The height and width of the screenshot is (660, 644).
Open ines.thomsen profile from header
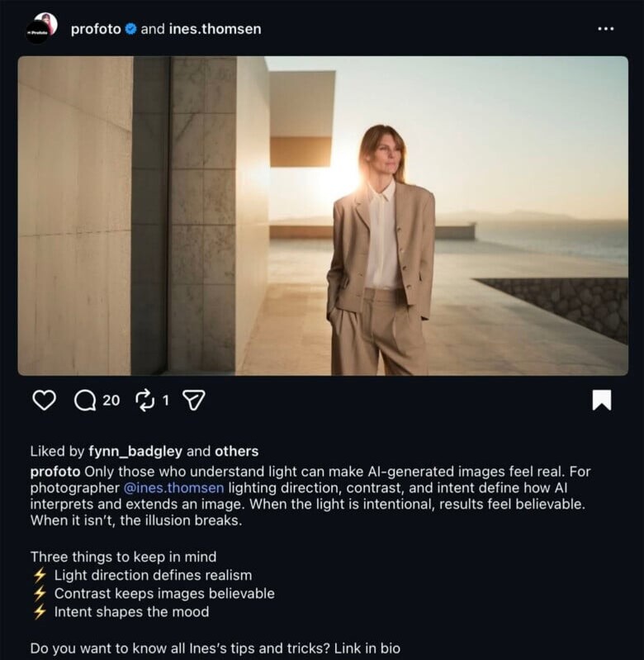[215, 29]
